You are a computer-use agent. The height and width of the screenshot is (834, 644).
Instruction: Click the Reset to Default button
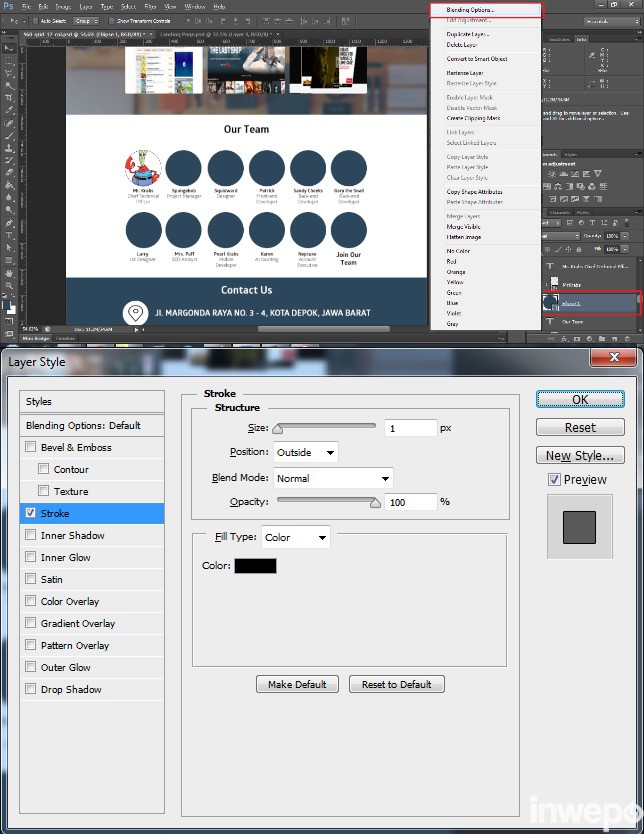pyautogui.click(x=397, y=685)
